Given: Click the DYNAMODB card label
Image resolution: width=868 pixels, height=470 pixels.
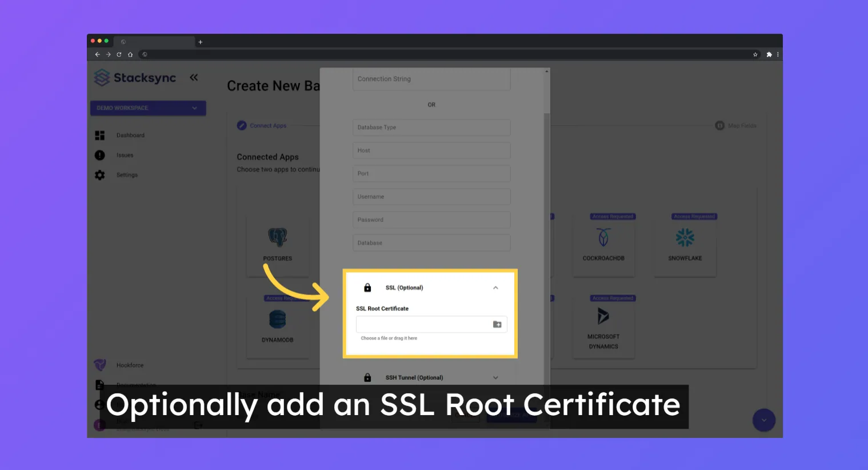Looking at the screenshot, I should [x=277, y=340].
